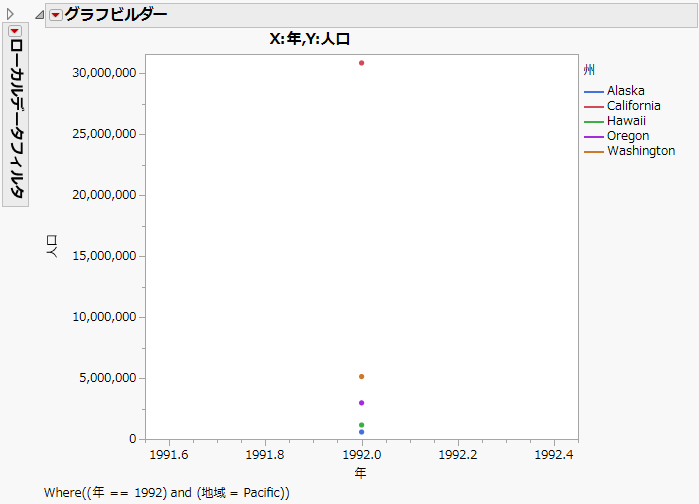This screenshot has width=699, height=504.
Task: Select the orange Washington data point
Action: click(x=362, y=377)
